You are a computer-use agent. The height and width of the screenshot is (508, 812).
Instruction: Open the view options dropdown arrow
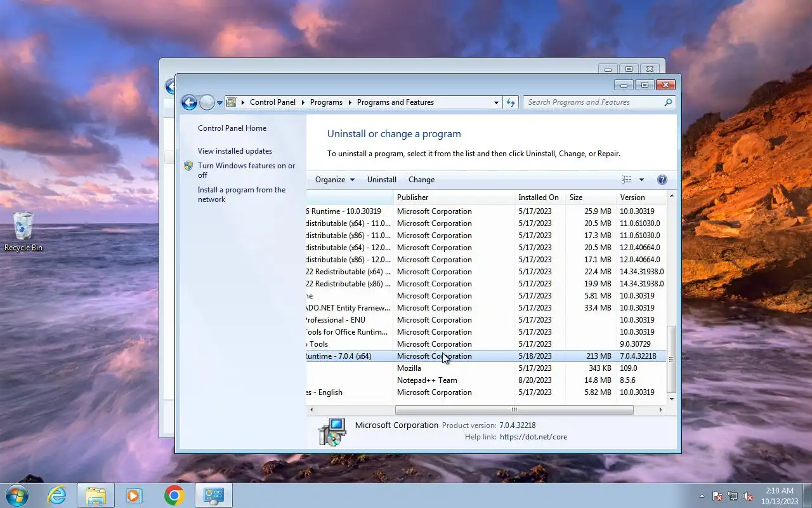(x=641, y=180)
